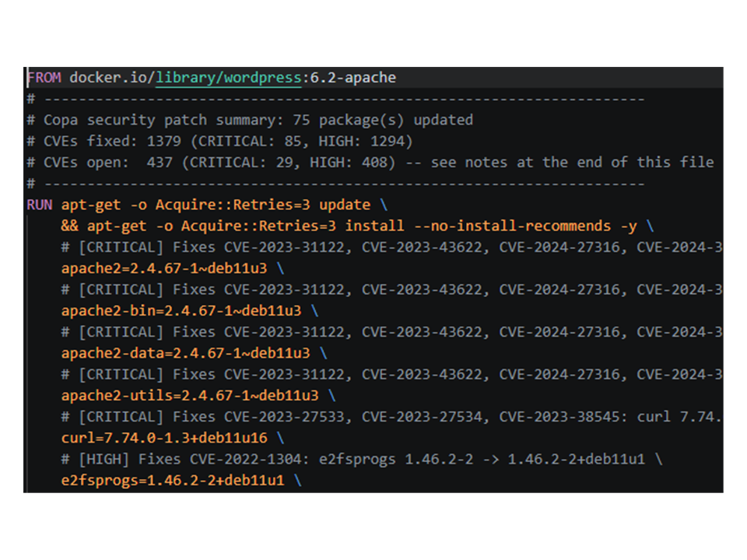Screen dimensions: 747x560
Task: Click the 'Copa security patch summary' comment line
Action: pyautogui.click(x=250, y=120)
